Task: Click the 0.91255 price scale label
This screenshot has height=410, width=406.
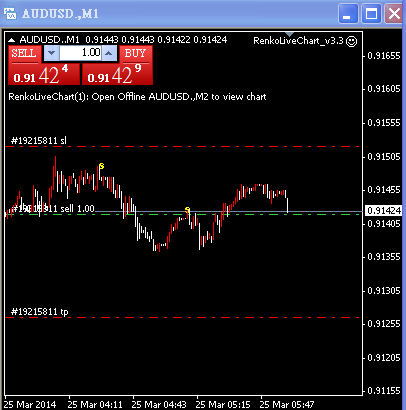Action: pos(383,324)
